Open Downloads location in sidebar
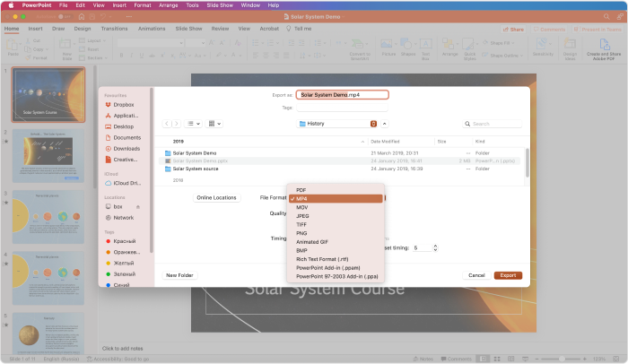The height and width of the screenshot is (364, 628). click(x=123, y=149)
